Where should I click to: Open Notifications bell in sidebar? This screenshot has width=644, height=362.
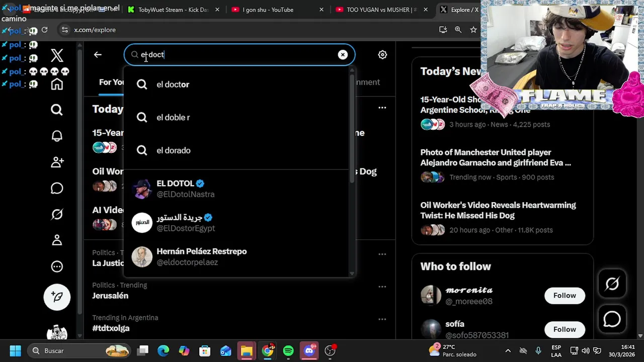pos(57,136)
